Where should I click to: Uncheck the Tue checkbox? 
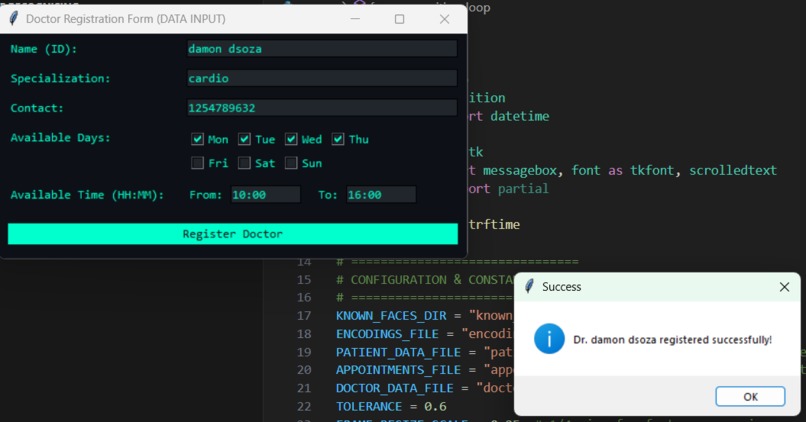click(244, 139)
